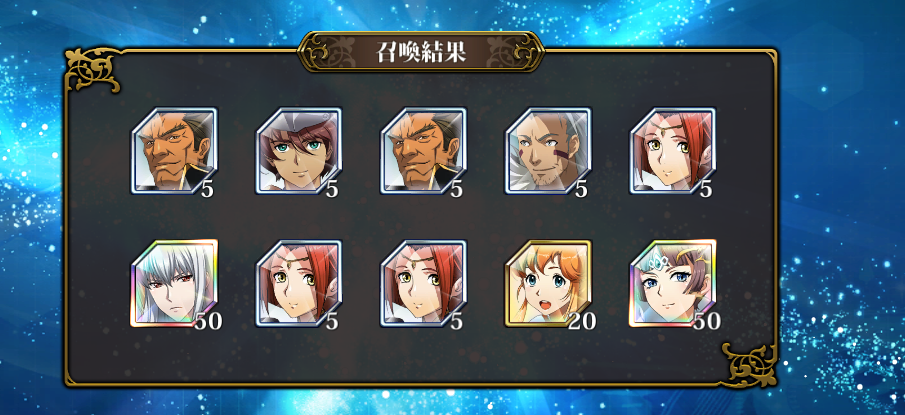Image resolution: width=905 pixels, height=415 pixels.
Task: Tap the number 50 beside silver-haired character
Action: (x=208, y=322)
